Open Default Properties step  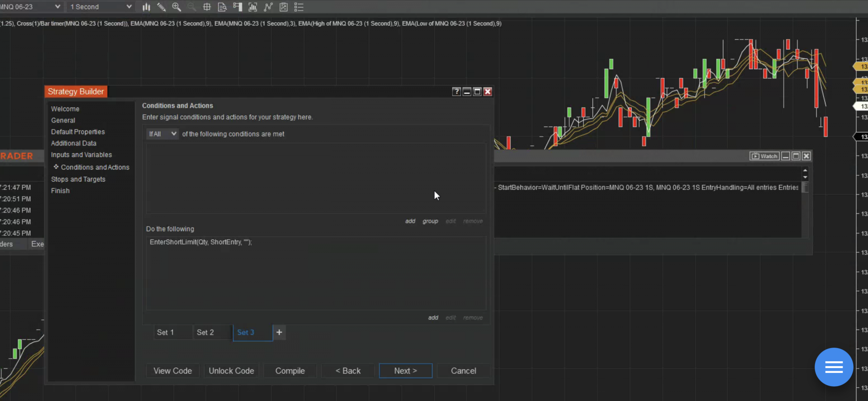[78, 132]
